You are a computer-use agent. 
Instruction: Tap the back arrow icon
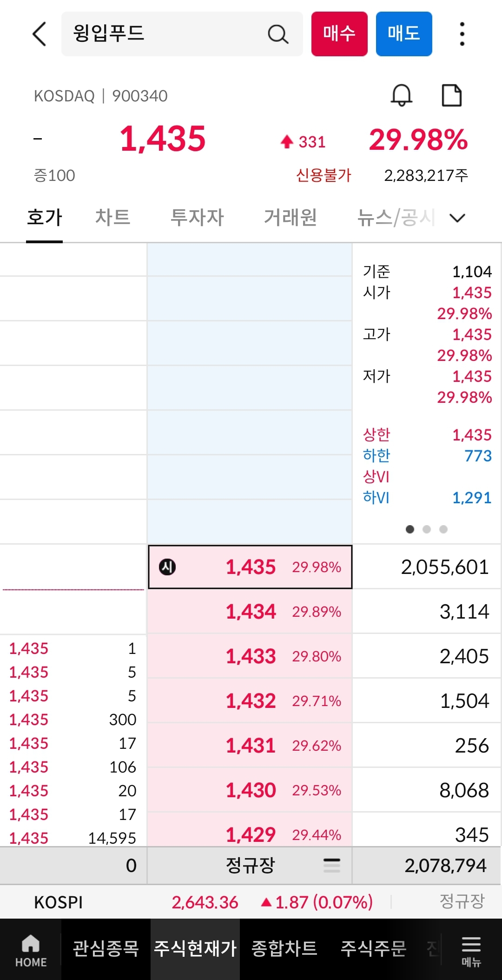click(40, 34)
